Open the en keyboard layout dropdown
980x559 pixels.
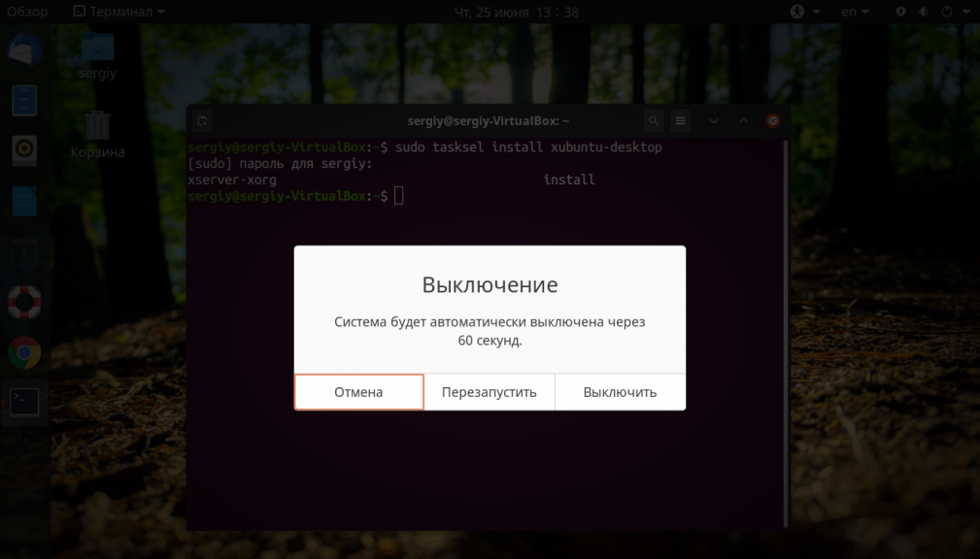coord(855,12)
